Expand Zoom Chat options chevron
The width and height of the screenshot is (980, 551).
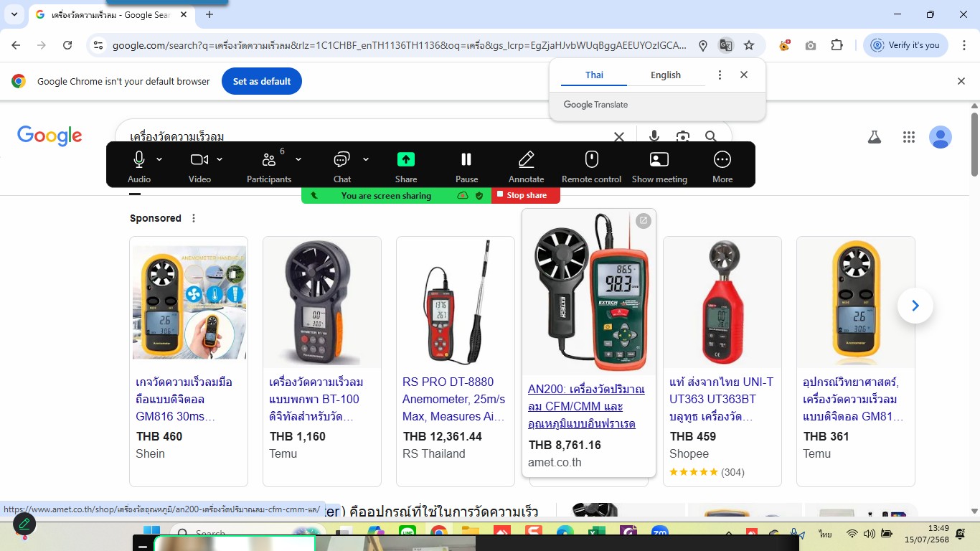[x=366, y=159]
